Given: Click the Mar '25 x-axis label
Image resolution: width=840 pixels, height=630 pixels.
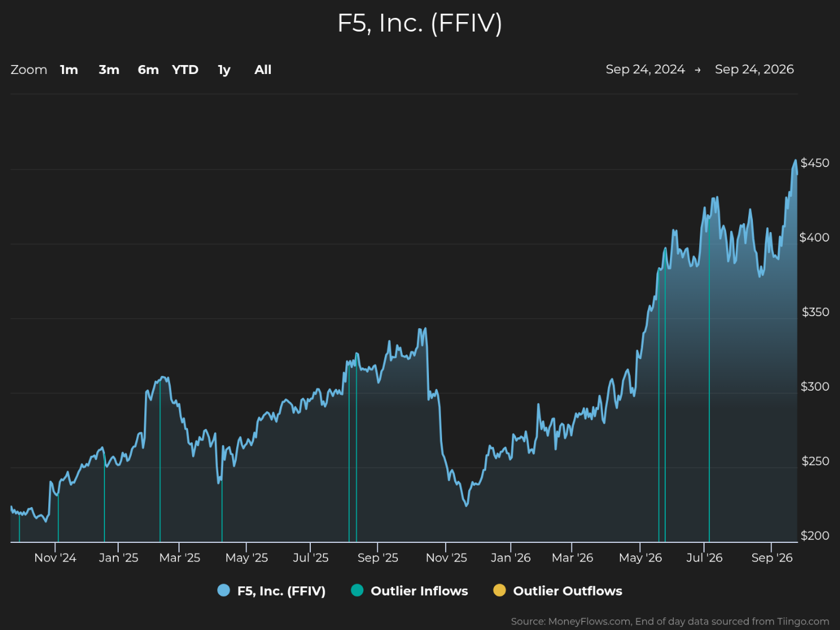Looking at the screenshot, I should [180, 558].
